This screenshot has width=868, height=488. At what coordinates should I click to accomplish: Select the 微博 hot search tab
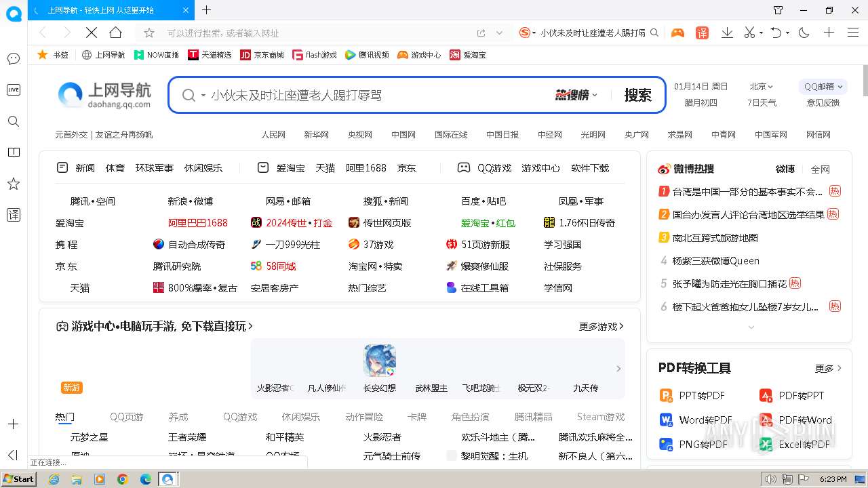(x=785, y=169)
